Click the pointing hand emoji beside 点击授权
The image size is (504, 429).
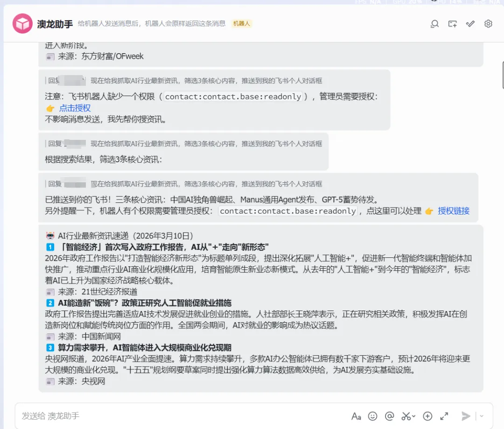[x=50, y=109]
